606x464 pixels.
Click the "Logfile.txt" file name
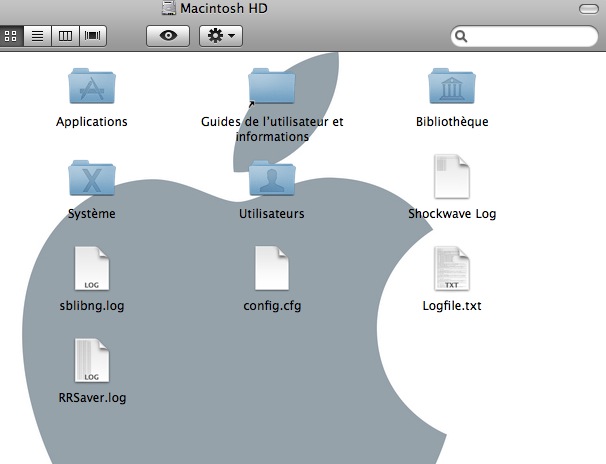(452, 306)
